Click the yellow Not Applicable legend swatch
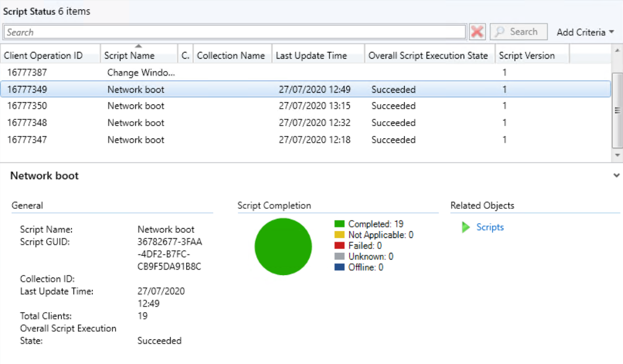This screenshot has height=364, width=623. tap(339, 235)
